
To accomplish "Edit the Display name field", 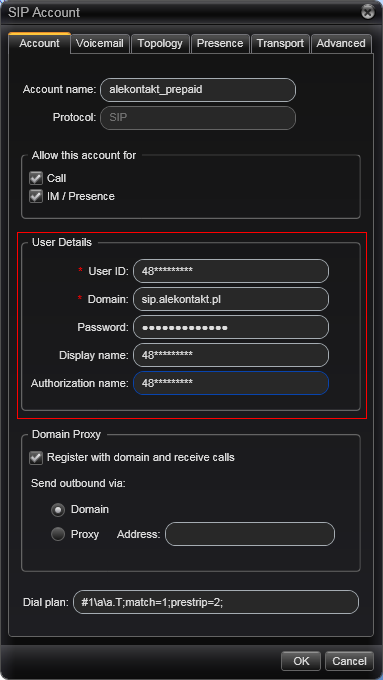I will (231, 355).
